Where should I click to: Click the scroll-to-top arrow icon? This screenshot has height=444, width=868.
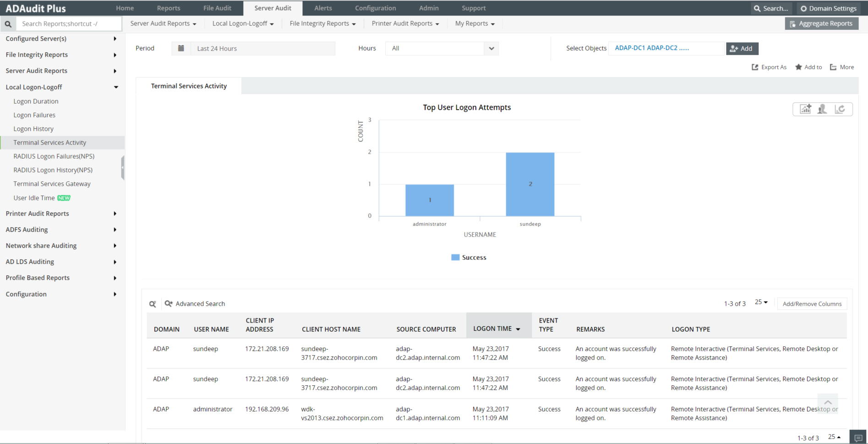828,402
